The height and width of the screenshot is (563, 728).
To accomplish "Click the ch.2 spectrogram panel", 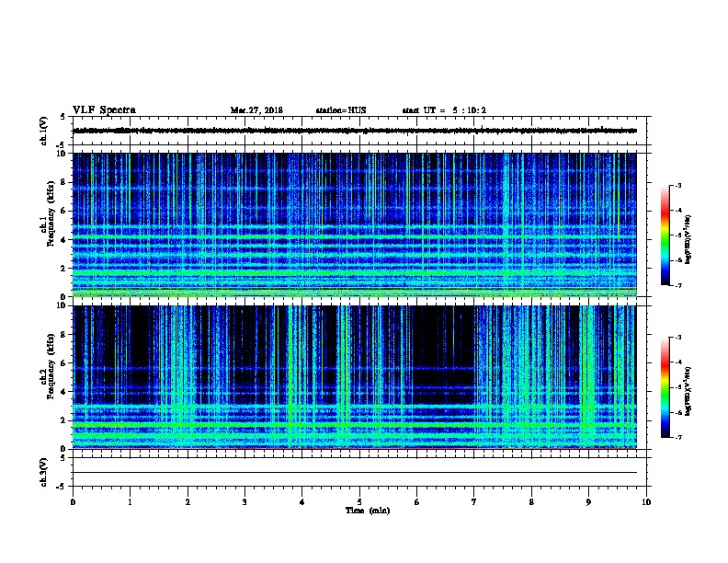I will click(x=355, y=377).
